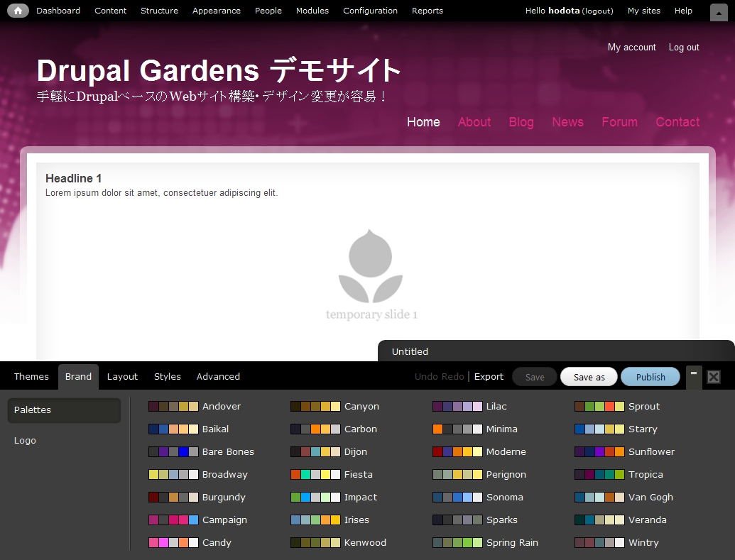Open the Appearance admin menu

pos(216,11)
